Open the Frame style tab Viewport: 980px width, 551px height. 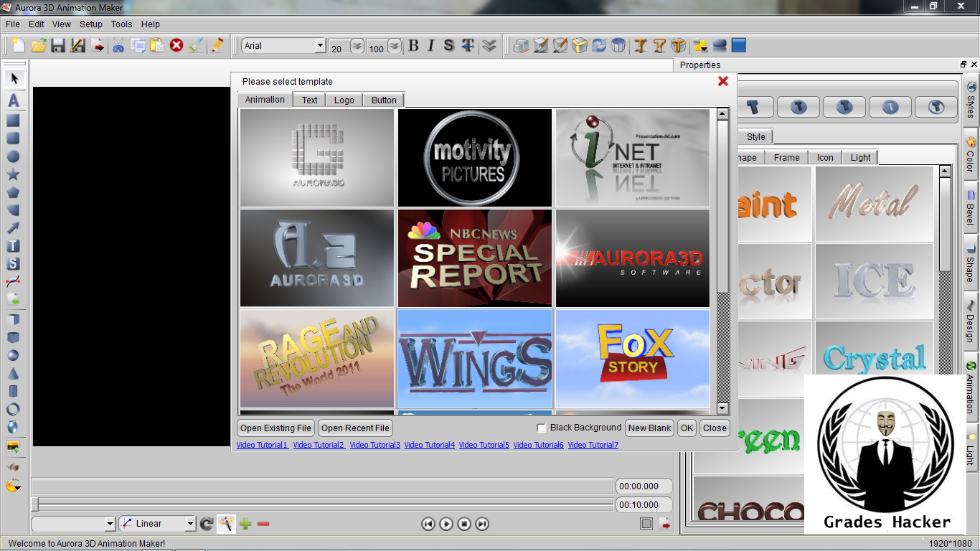[x=787, y=157]
